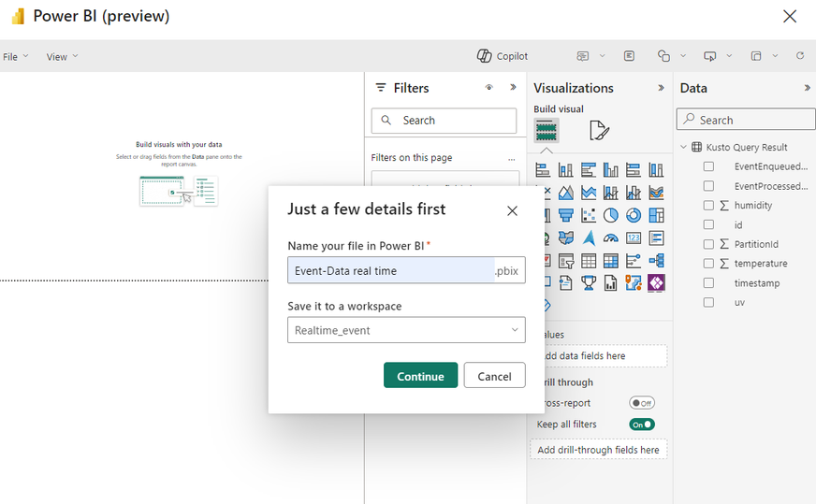Viewport: 816px width, 504px height.
Task: Add a Matrix visual
Action: tap(611, 261)
